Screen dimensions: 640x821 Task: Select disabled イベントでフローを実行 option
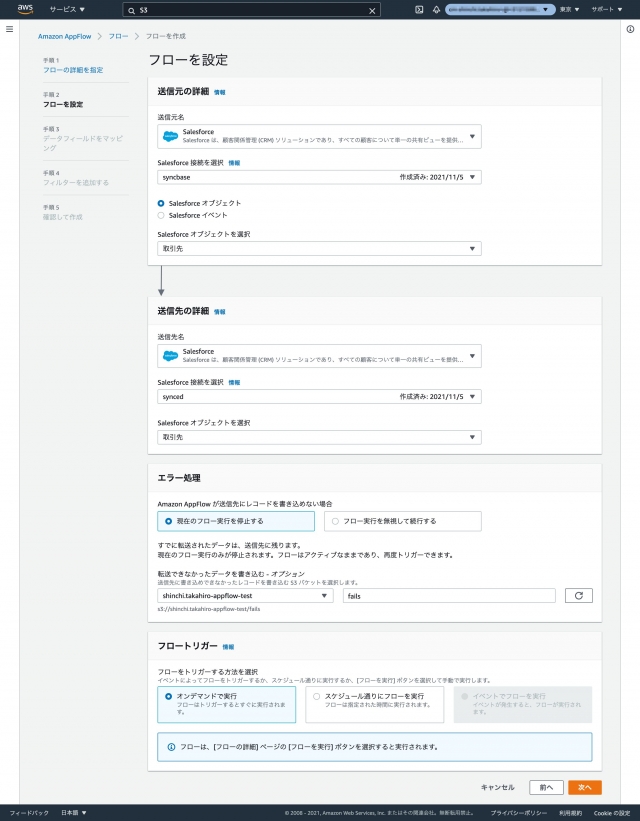523,705
